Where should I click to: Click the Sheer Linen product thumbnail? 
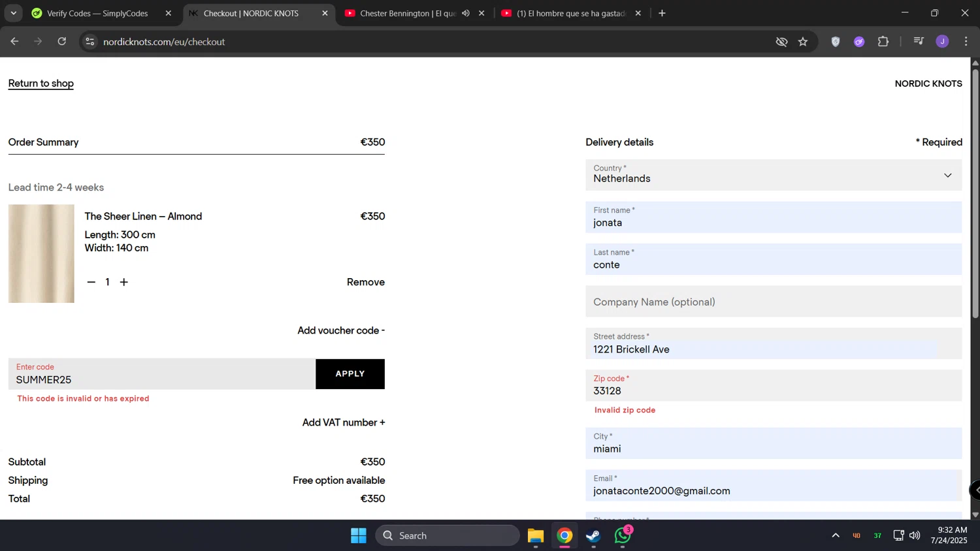pos(41,254)
